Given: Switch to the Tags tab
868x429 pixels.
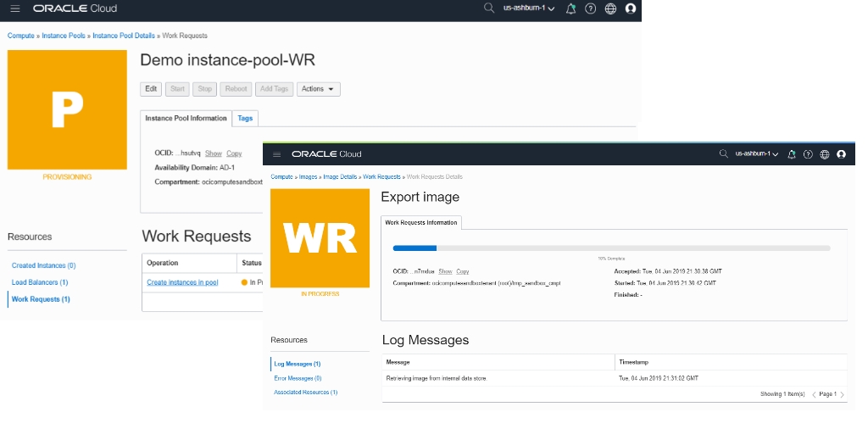Looking at the screenshot, I should point(245,119).
